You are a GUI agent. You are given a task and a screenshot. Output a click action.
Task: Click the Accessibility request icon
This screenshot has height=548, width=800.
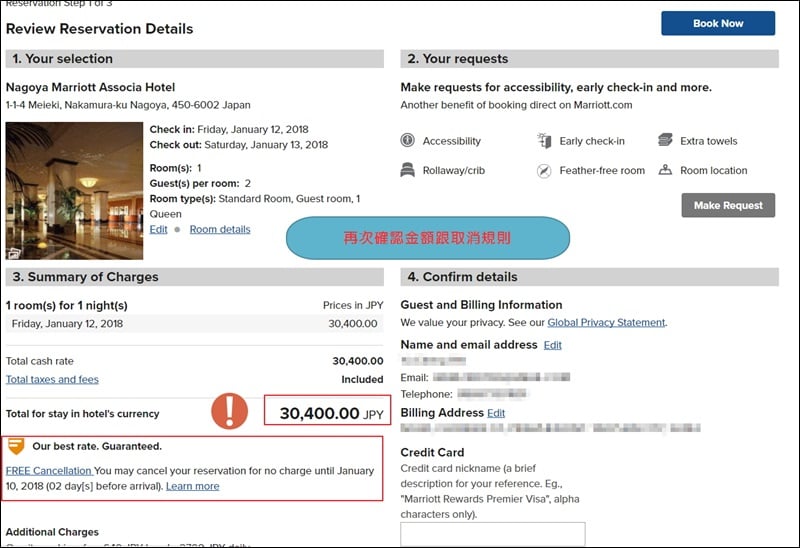coord(407,140)
